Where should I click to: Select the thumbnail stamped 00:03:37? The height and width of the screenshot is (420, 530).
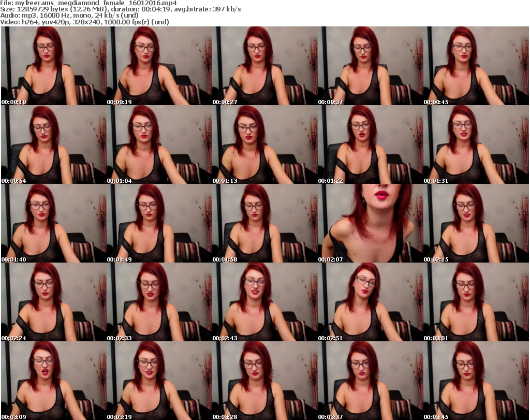click(371, 381)
